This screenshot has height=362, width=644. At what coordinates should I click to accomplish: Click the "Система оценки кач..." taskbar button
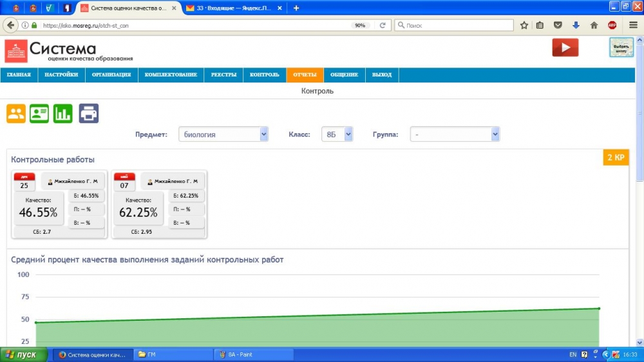tap(93, 355)
